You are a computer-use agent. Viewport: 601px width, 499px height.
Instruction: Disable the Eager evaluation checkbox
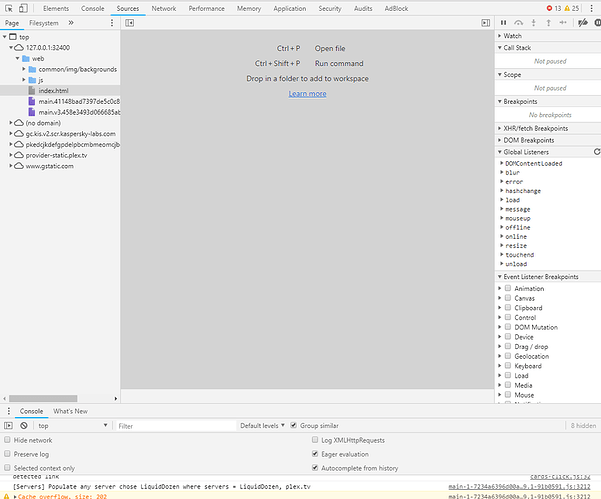pyautogui.click(x=315, y=453)
